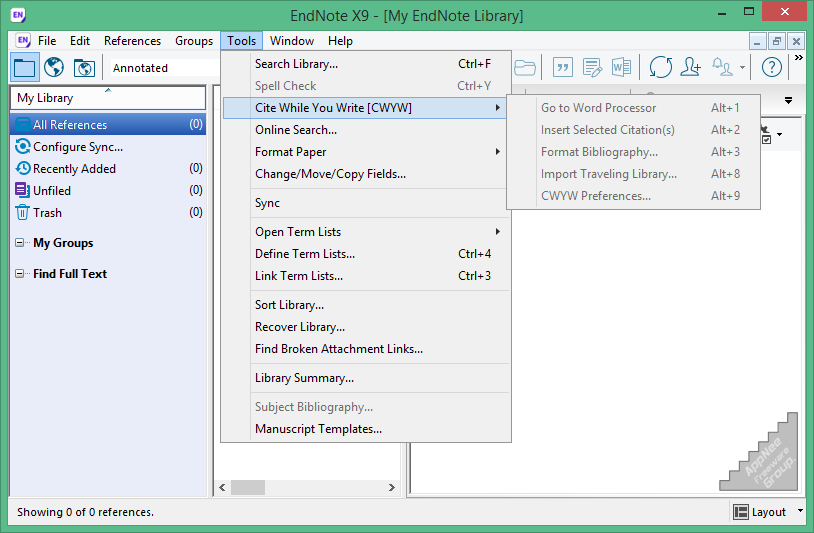The height and width of the screenshot is (533, 814).
Task: Click the Layout icon in status bar
Action: 741,512
